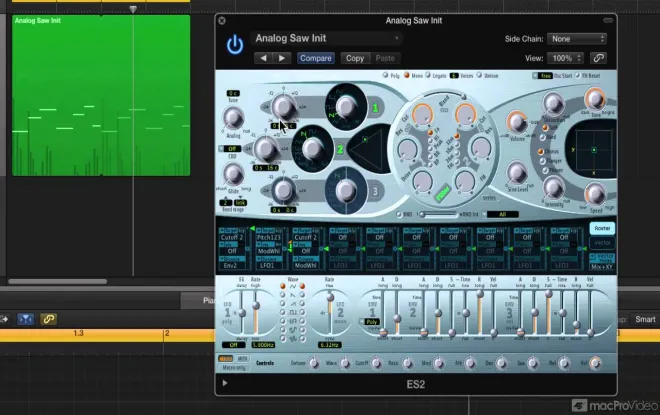Select Legato keyboard mode
The width and height of the screenshot is (660, 415).
coord(428,75)
